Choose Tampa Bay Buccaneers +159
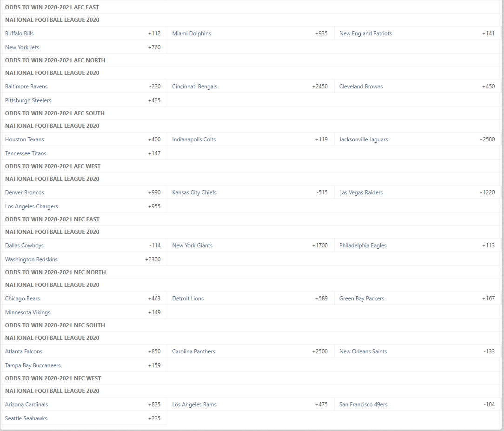The height and width of the screenshot is (431, 504). [x=84, y=365]
